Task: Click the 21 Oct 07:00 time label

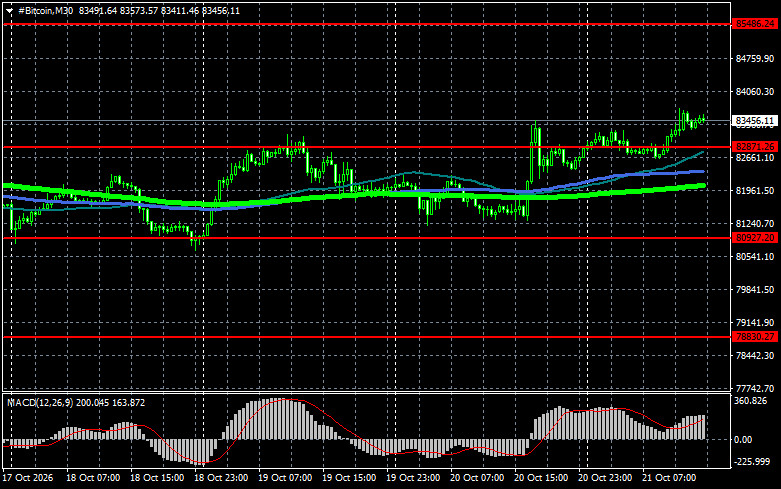Action: [669, 478]
